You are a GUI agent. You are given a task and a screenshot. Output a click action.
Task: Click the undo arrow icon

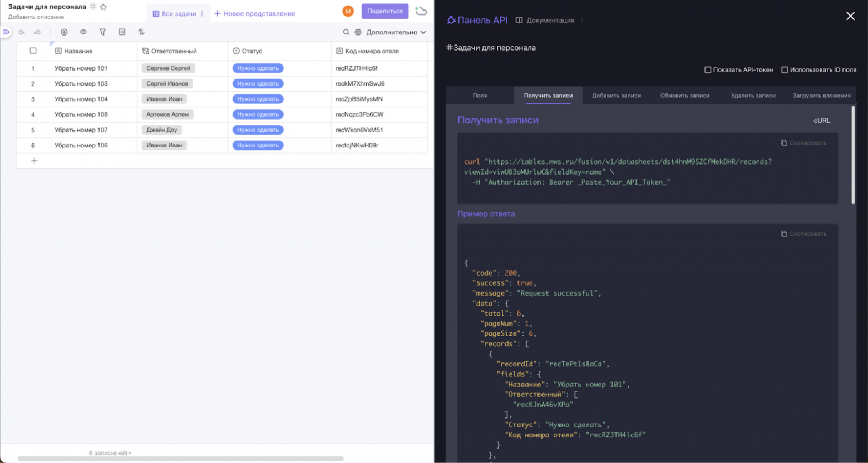(22, 32)
